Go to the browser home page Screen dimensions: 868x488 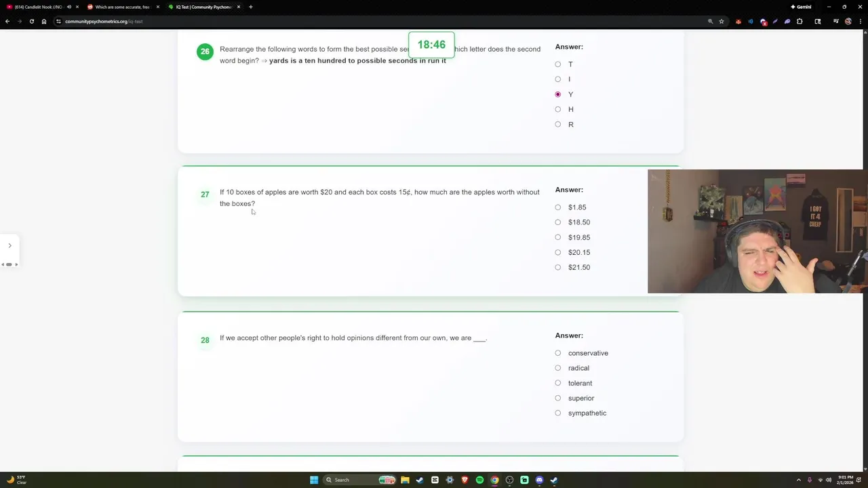(x=44, y=21)
